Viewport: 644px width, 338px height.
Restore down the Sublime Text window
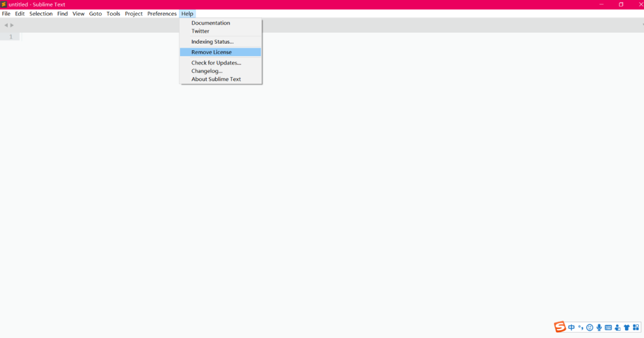pyautogui.click(x=621, y=4)
